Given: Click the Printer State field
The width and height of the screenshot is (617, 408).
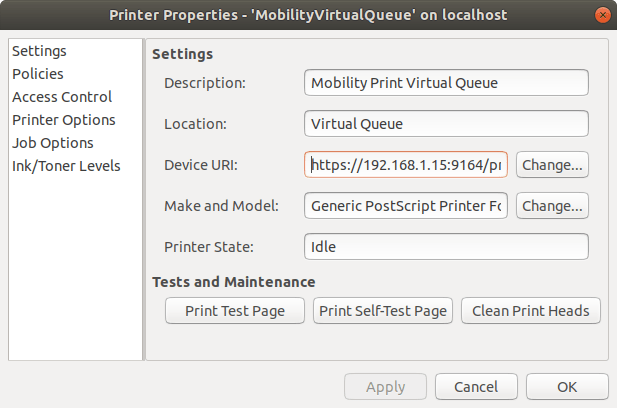Looking at the screenshot, I should (446, 247).
